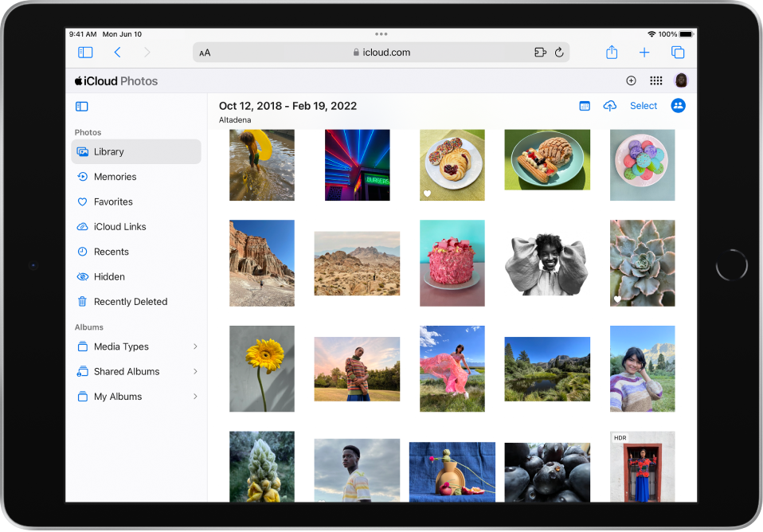Viewport: 763px width, 532px height.
Task: Click the Favorites heart icon
Action: coord(83,201)
